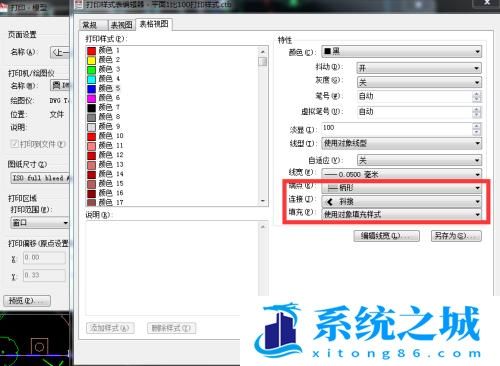Select the 表格视图 tab
500x366 pixels.
(x=154, y=24)
